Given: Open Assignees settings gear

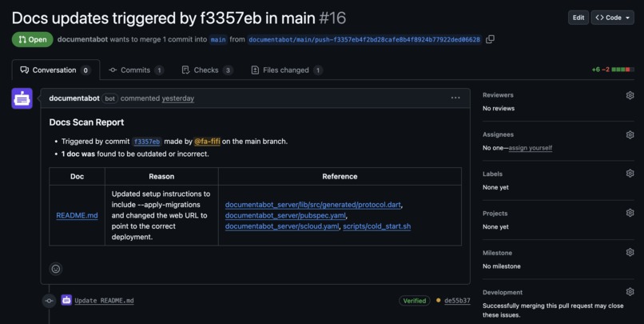Looking at the screenshot, I should [630, 135].
